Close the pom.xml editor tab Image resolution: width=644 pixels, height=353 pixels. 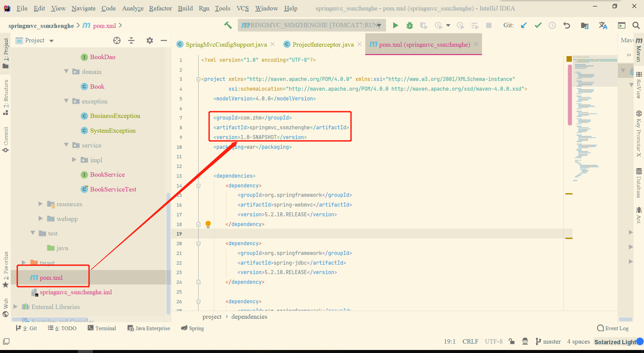(476, 44)
